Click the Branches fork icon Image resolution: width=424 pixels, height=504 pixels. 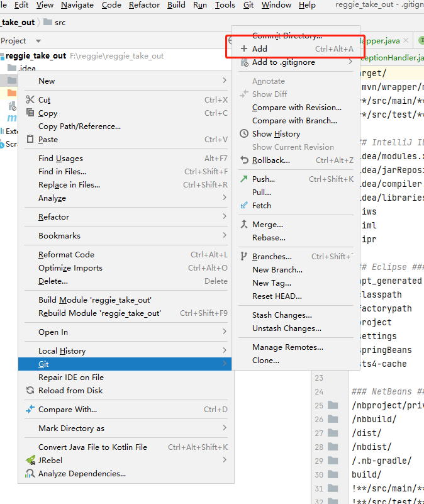(x=243, y=256)
